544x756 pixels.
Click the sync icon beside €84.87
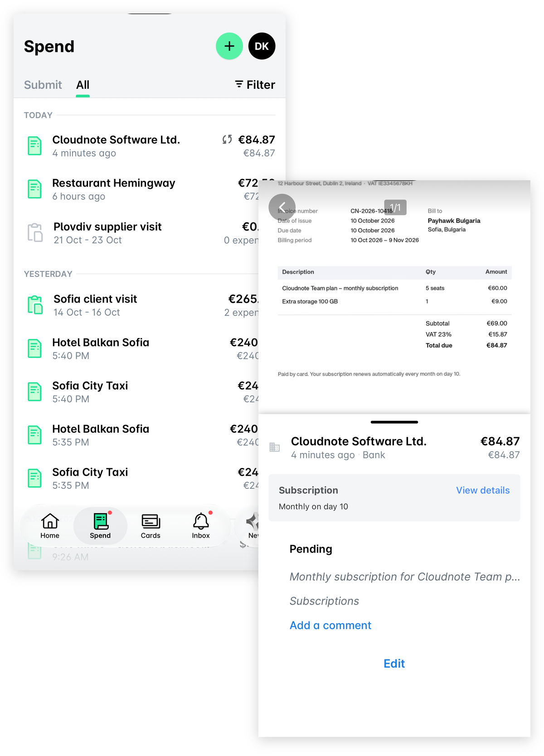[227, 140]
